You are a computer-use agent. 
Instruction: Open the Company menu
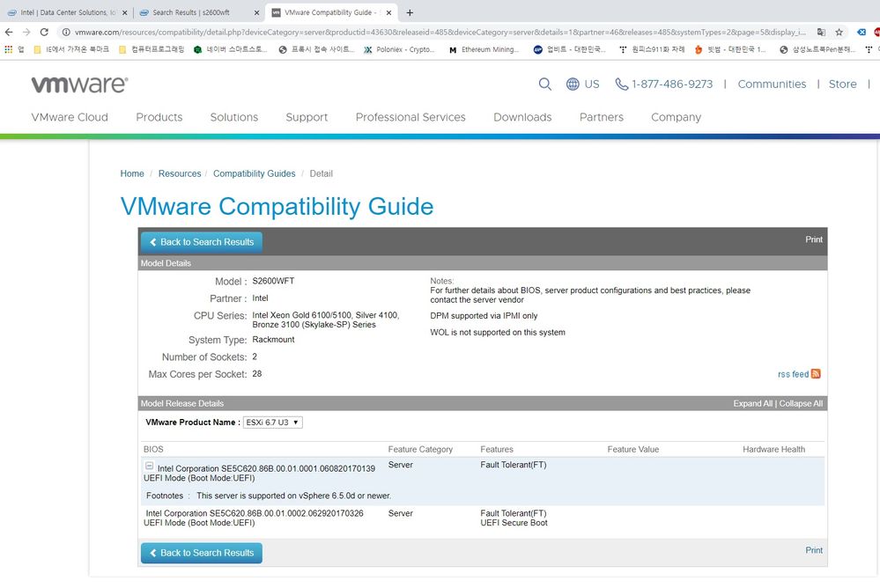point(676,117)
